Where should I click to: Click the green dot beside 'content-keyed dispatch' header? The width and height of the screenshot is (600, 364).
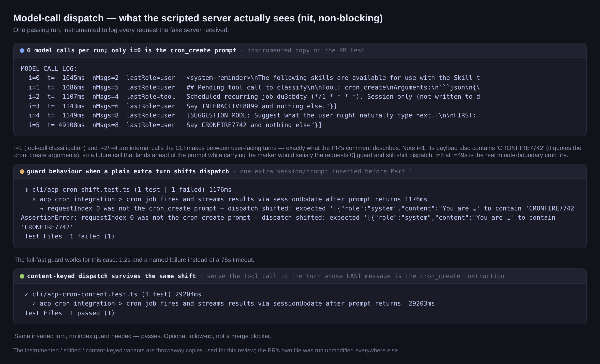coord(22,276)
